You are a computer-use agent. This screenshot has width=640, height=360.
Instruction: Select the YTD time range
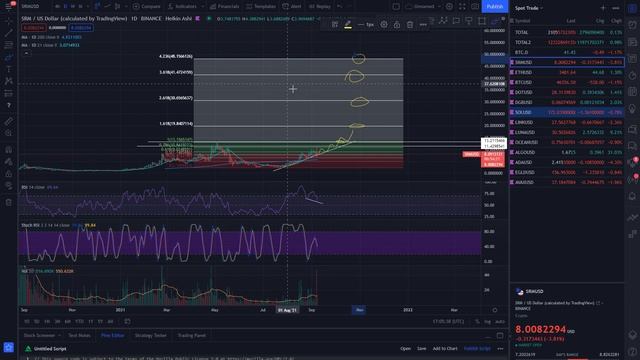click(79, 322)
